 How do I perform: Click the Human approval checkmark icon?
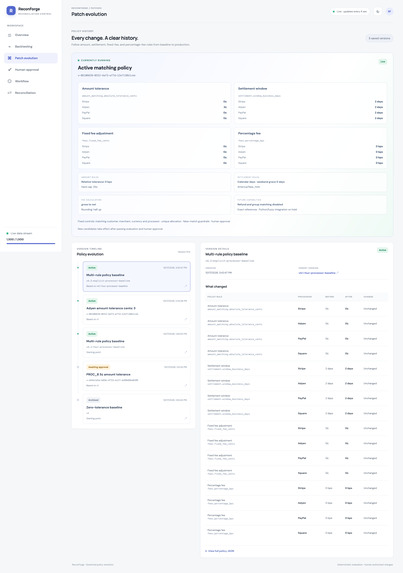(9, 69)
